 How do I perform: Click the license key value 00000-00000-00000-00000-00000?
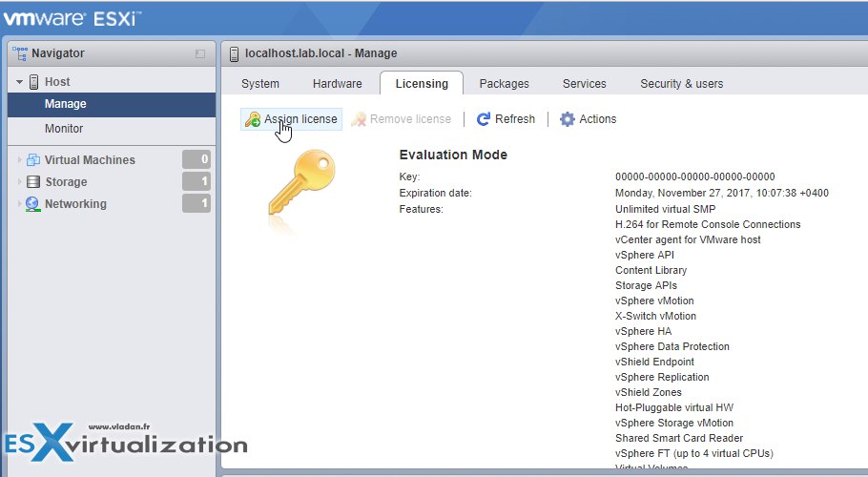coord(694,177)
